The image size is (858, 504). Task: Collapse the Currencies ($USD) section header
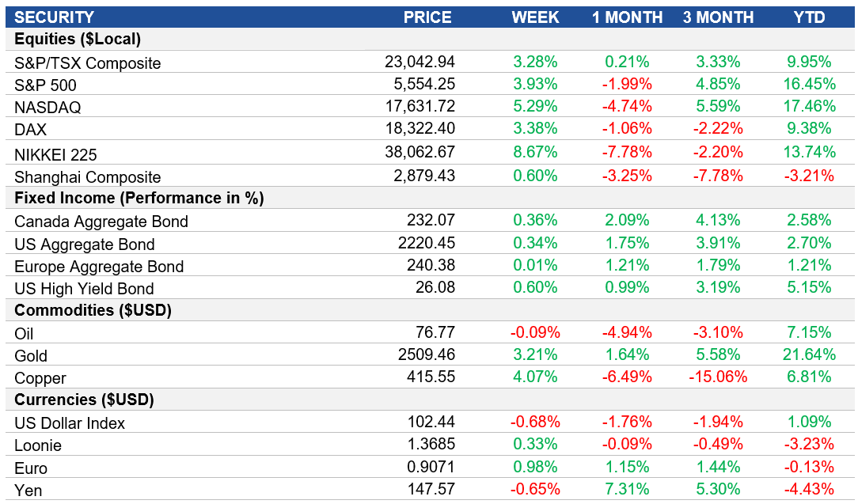tap(78, 400)
